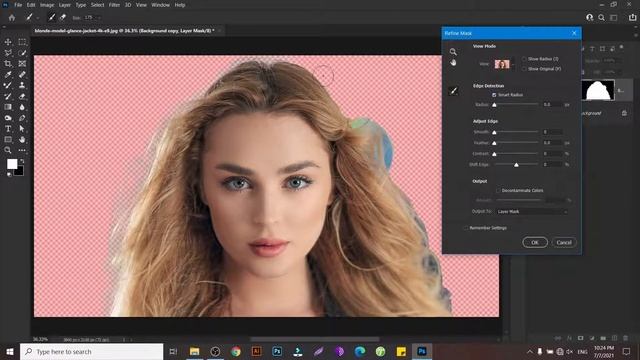Select the Pen tool

pyautogui.click(x=22, y=118)
